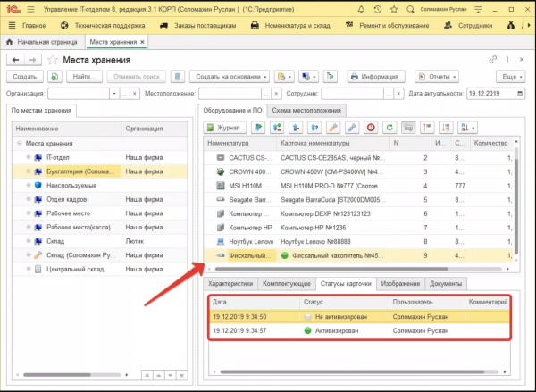The image size is (536, 392).
Task: Open the Организация field dropdown arrow
Action: pos(114,93)
